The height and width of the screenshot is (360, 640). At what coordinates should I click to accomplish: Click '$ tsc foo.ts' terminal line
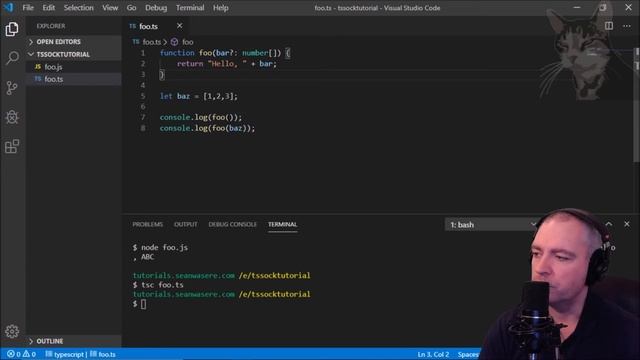point(158,285)
